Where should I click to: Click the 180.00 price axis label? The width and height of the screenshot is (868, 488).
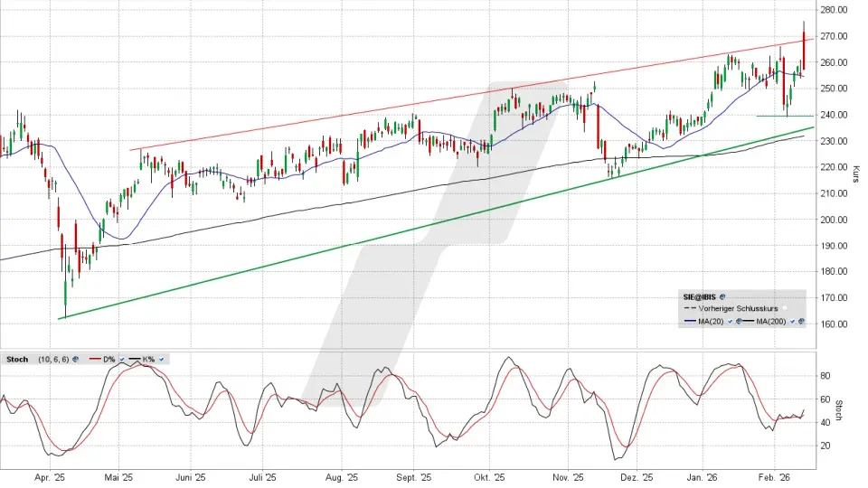click(x=834, y=272)
